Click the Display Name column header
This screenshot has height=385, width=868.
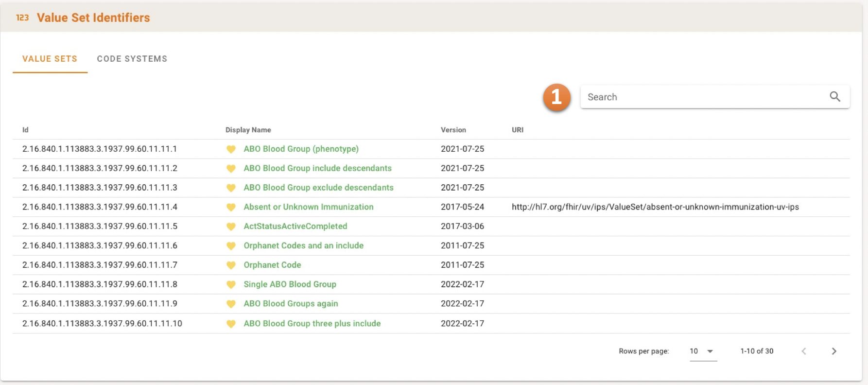(248, 130)
